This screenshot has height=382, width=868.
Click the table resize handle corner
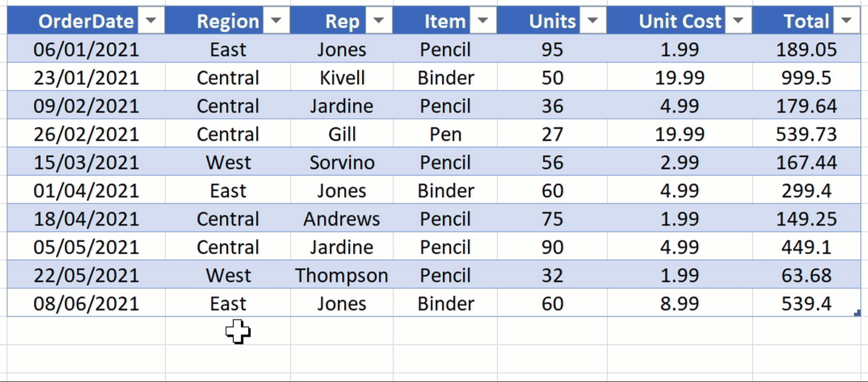pos(857,313)
